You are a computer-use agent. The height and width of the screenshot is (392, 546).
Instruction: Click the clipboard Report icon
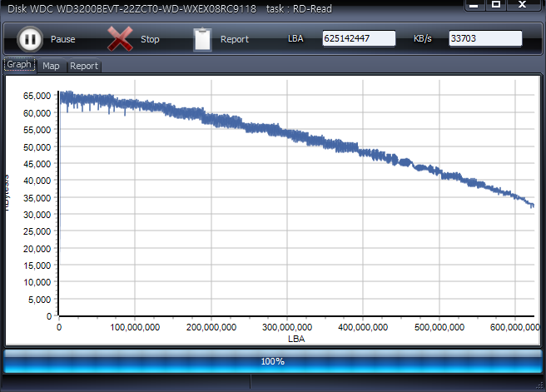(x=202, y=39)
